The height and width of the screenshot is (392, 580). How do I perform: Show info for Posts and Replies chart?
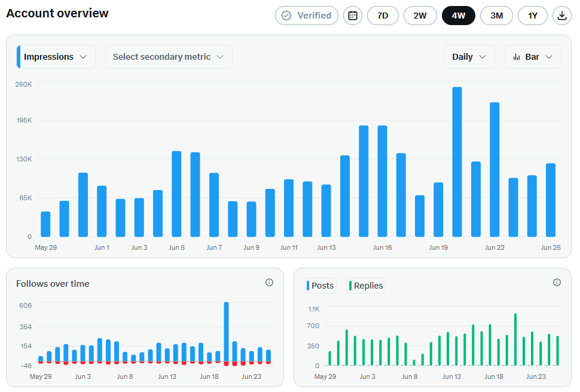coord(557,283)
